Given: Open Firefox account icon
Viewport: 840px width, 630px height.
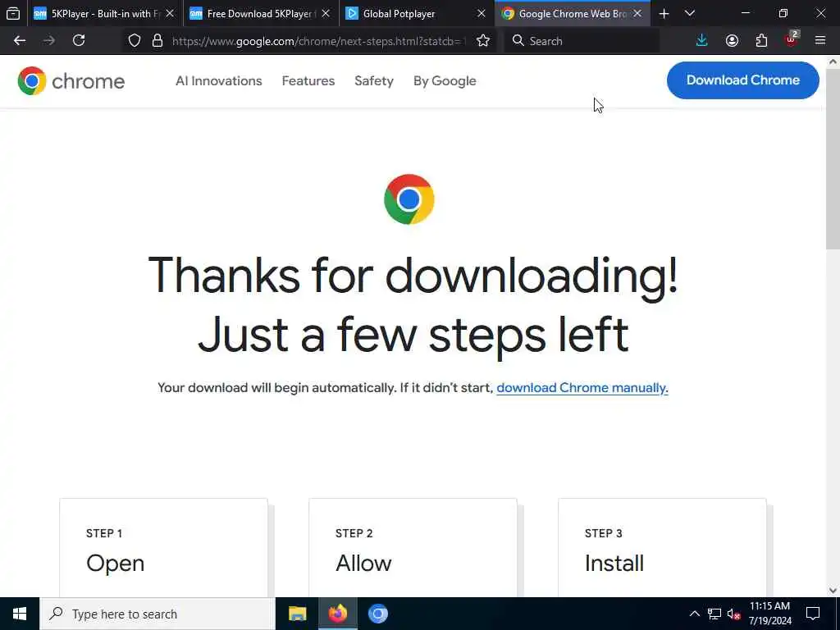Looking at the screenshot, I should click(732, 41).
